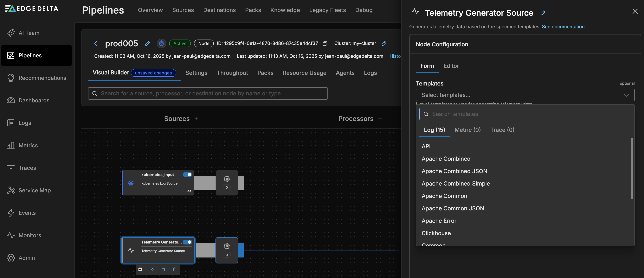
Task: Check the checkbox below the Telemetry Generator node
Action: (140, 269)
